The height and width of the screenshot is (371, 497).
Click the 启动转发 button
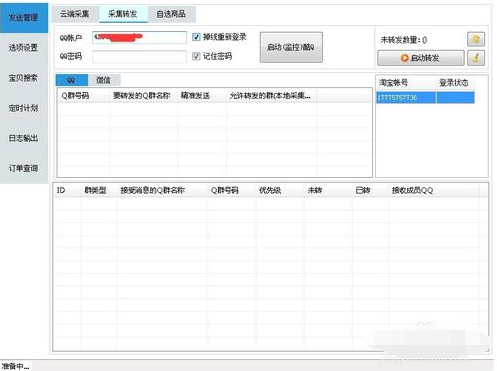pyautogui.click(x=421, y=58)
